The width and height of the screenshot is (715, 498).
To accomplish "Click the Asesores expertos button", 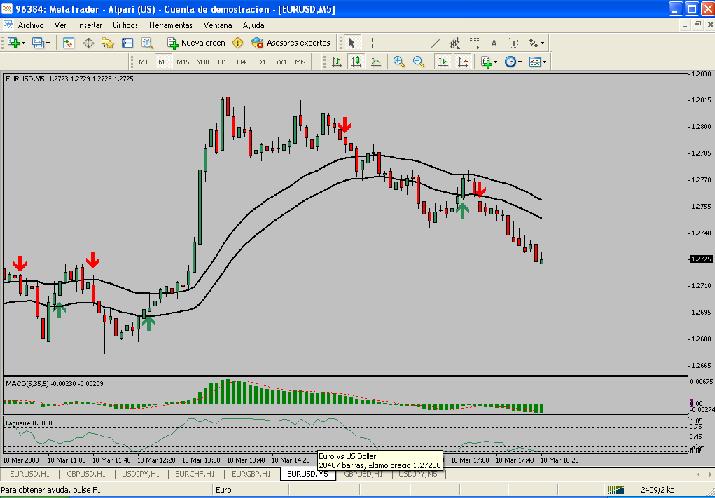I will tap(291, 43).
